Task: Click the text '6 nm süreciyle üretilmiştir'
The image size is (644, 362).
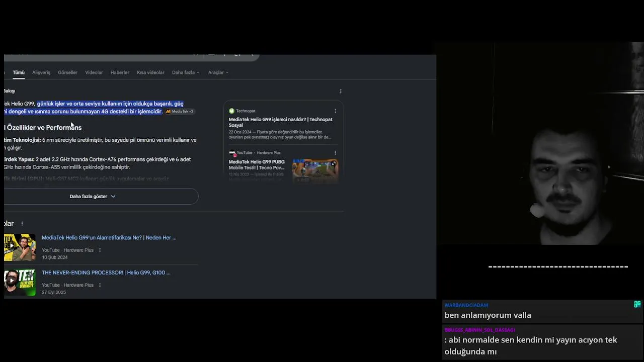Action: (x=72, y=140)
